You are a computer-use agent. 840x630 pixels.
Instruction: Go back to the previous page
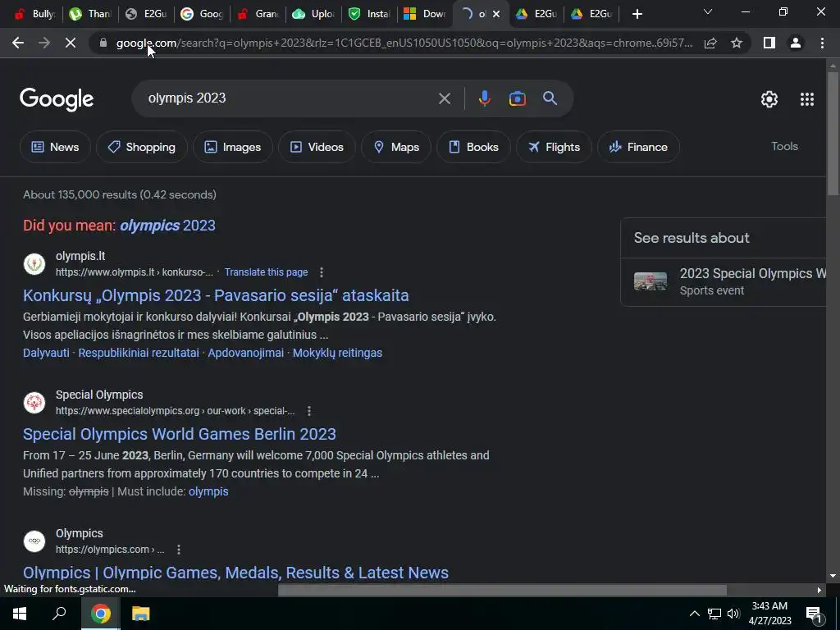[18, 43]
